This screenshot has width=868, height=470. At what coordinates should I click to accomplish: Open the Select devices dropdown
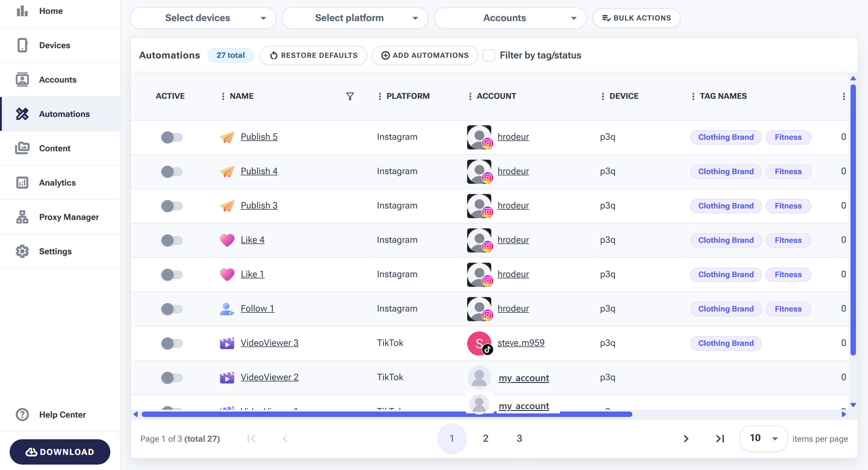click(203, 18)
